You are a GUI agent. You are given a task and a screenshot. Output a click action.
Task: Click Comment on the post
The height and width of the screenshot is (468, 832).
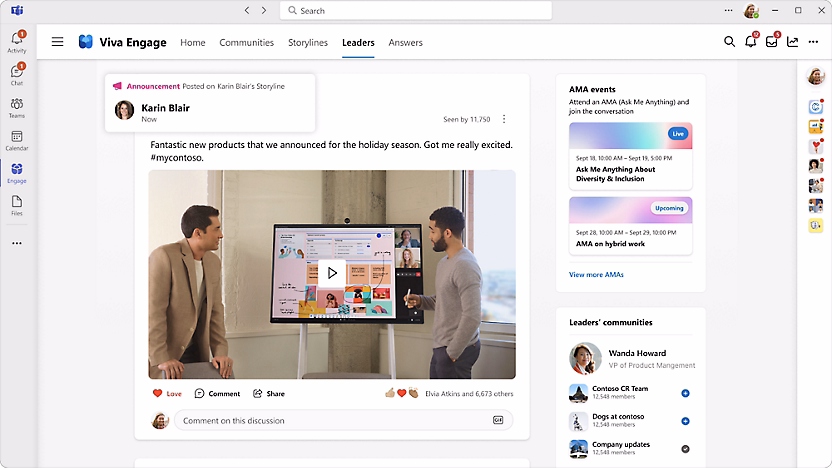click(x=218, y=394)
